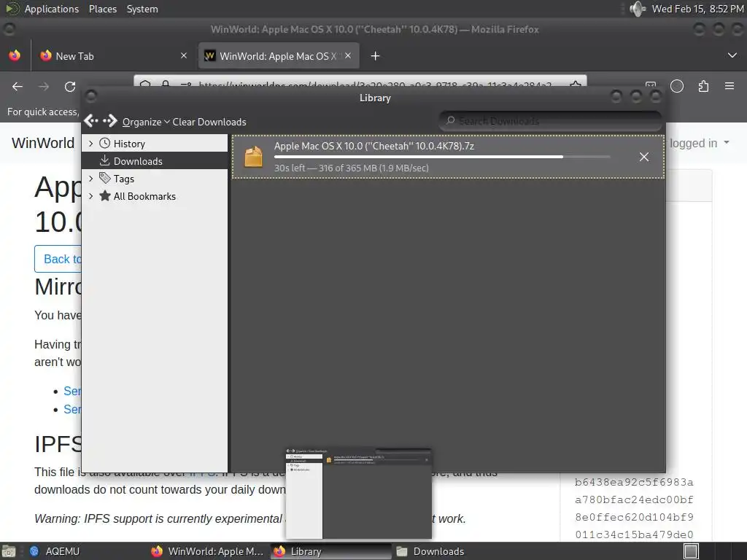This screenshot has height=560, width=747.
Task: Click the Firefox account icon
Action: [676, 86]
